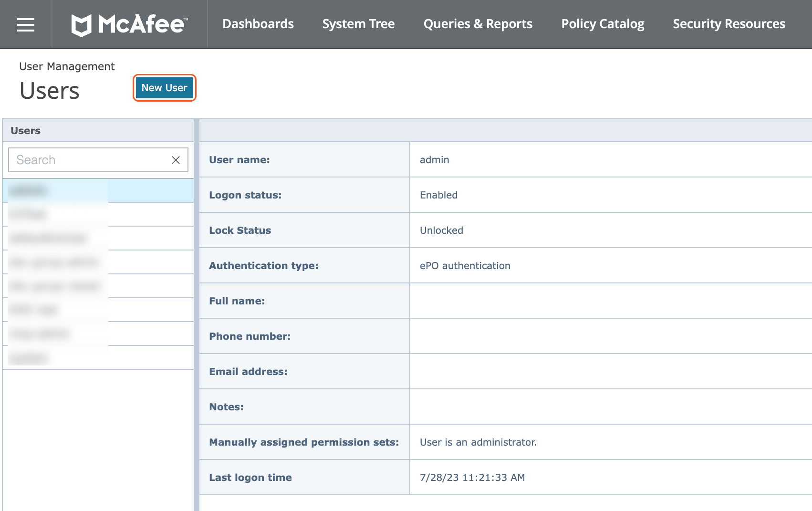
Task: Click the New User button
Action: click(x=164, y=88)
